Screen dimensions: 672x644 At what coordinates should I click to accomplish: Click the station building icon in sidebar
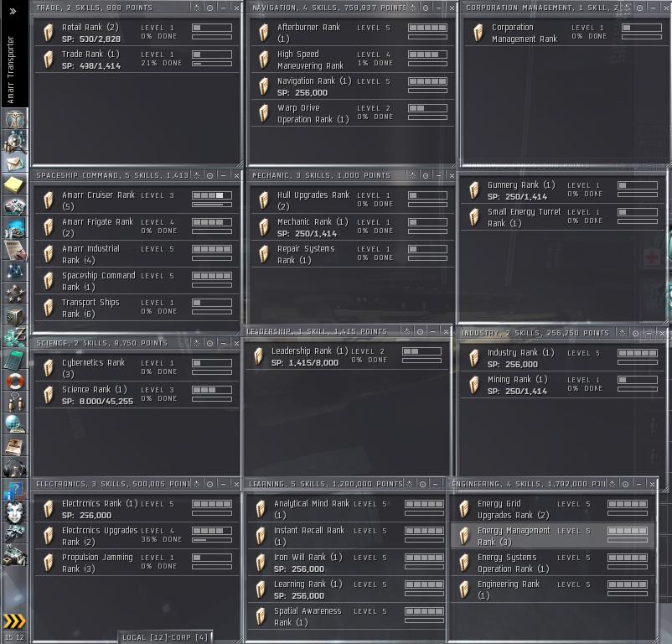click(15, 555)
